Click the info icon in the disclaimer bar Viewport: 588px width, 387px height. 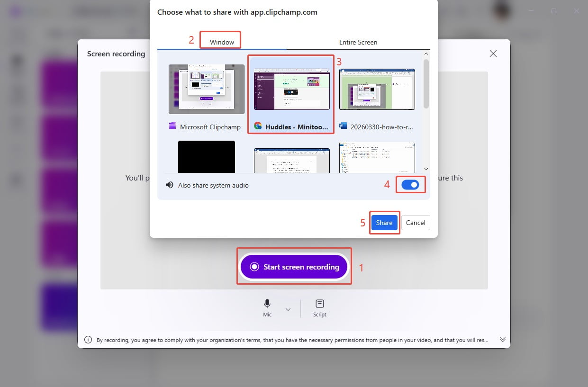coord(88,339)
